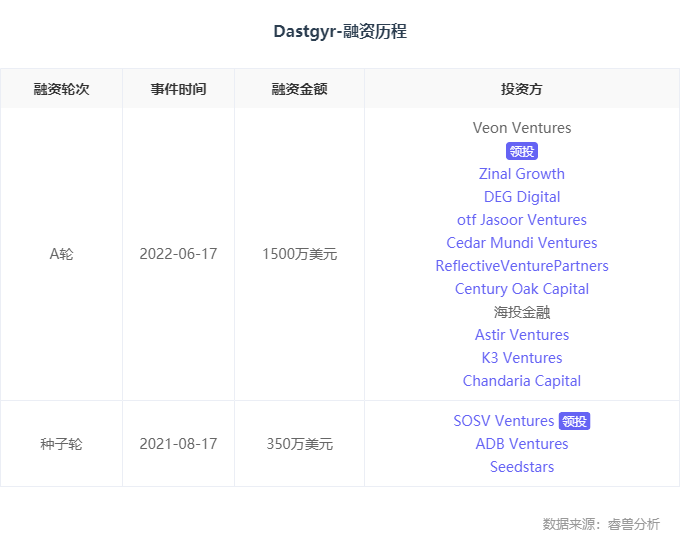This screenshot has width=680, height=560.
Task: Click the 融资金额 column header
Action: tap(299, 89)
